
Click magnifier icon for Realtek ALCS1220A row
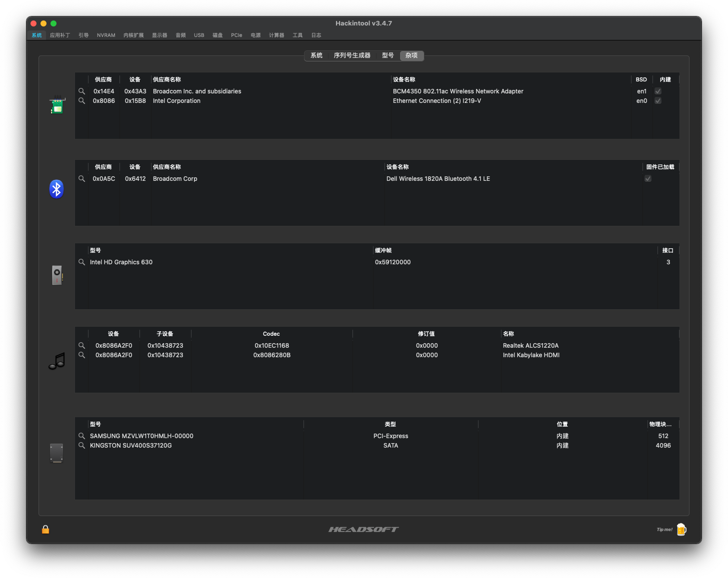tap(81, 346)
